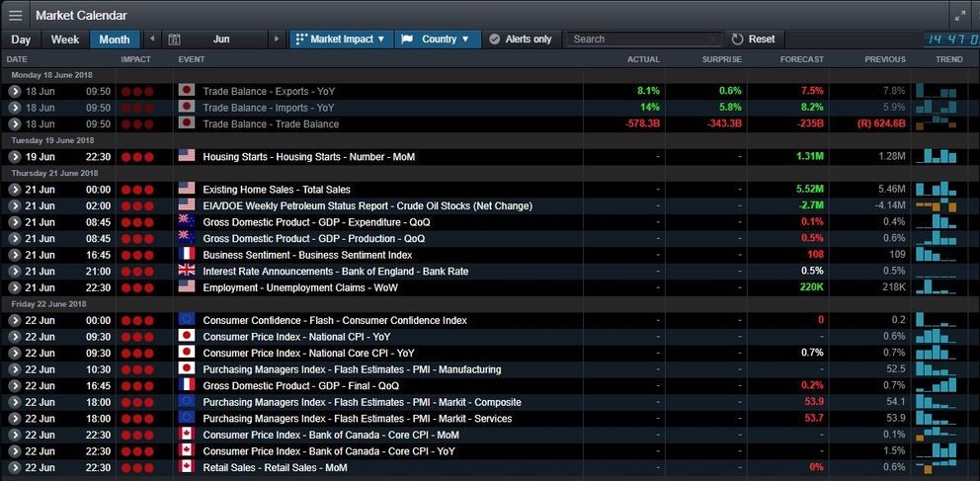This screenshot has height=481, width=980.
Task: Expand the Unemployment Claims - WoW row
Action: click(x=15, y=288)
